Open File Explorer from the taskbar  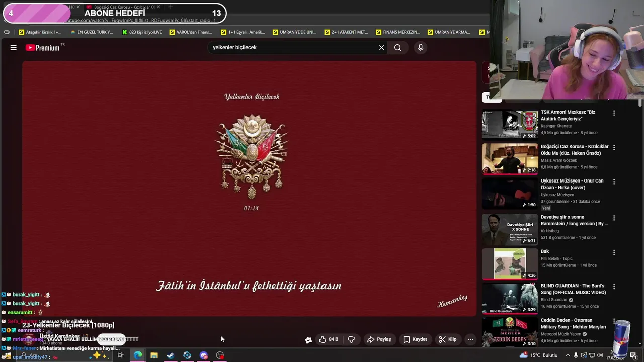pos(154,355)
